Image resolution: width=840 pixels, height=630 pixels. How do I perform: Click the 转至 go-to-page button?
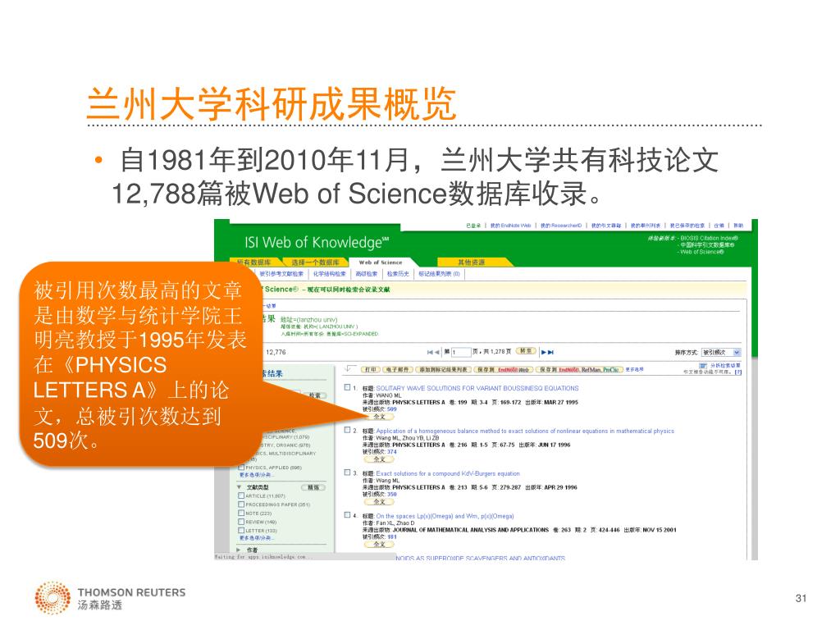click(526, 351)
